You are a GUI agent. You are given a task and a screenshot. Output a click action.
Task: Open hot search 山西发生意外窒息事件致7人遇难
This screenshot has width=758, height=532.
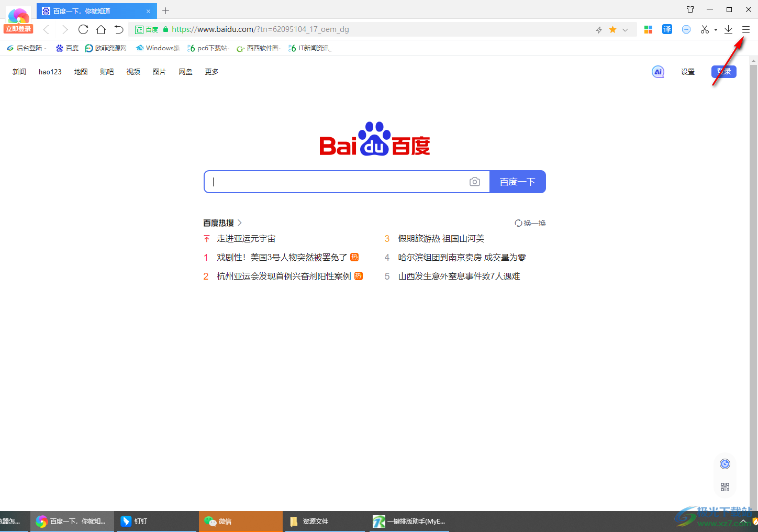click(x=459, y=276)
